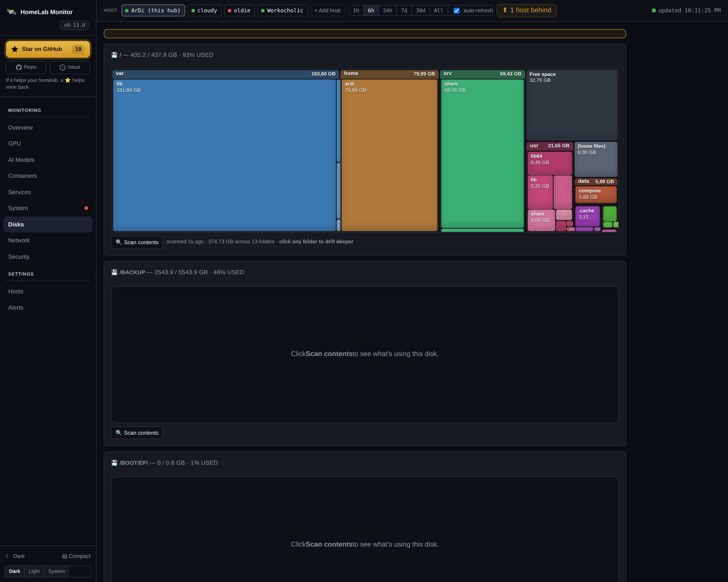This screenshot has width=728, height=582.
Task: Switch to the Workocholic host
Action: point(283,10)
